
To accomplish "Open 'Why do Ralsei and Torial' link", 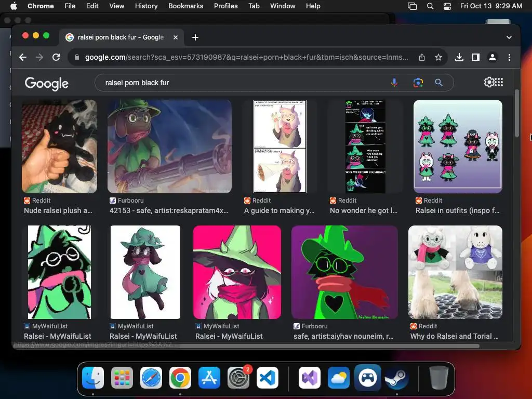I will click(x=454, y=336).
